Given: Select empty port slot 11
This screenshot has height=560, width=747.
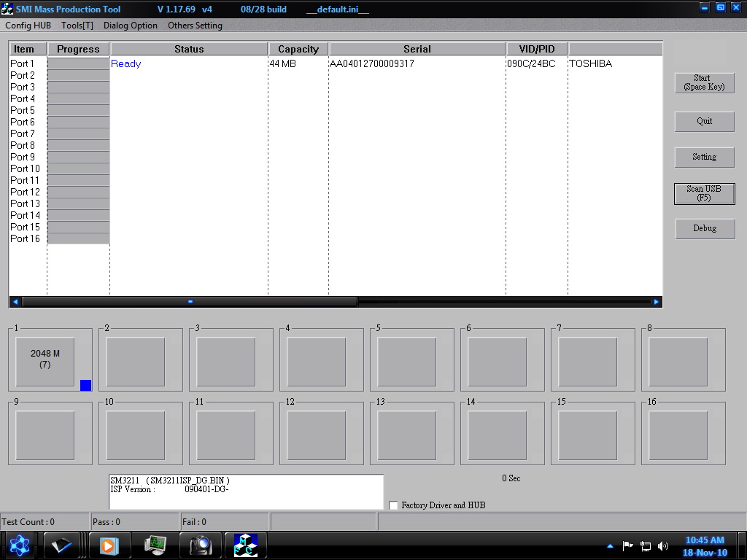Looking at the screenshot, I should [226, 435].
